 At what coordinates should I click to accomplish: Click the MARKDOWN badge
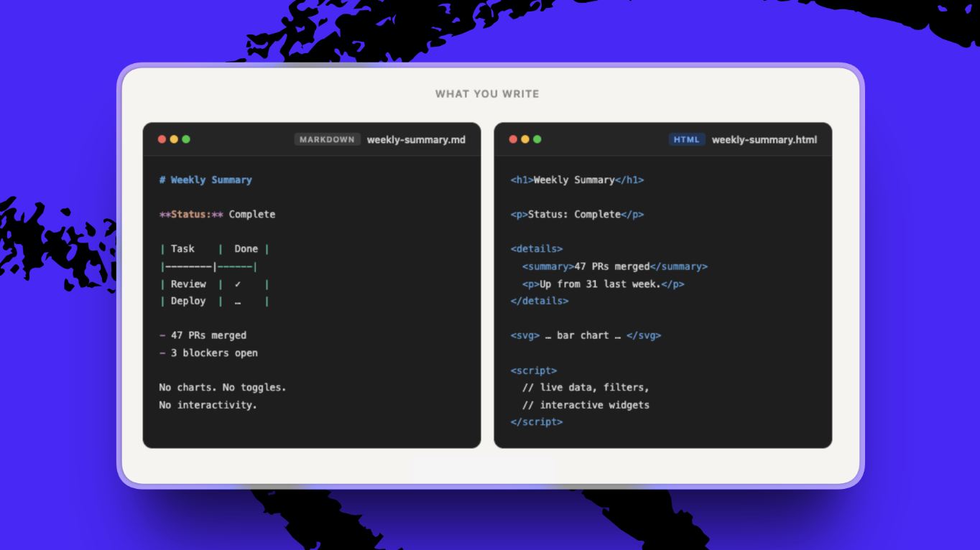(327, 139)
